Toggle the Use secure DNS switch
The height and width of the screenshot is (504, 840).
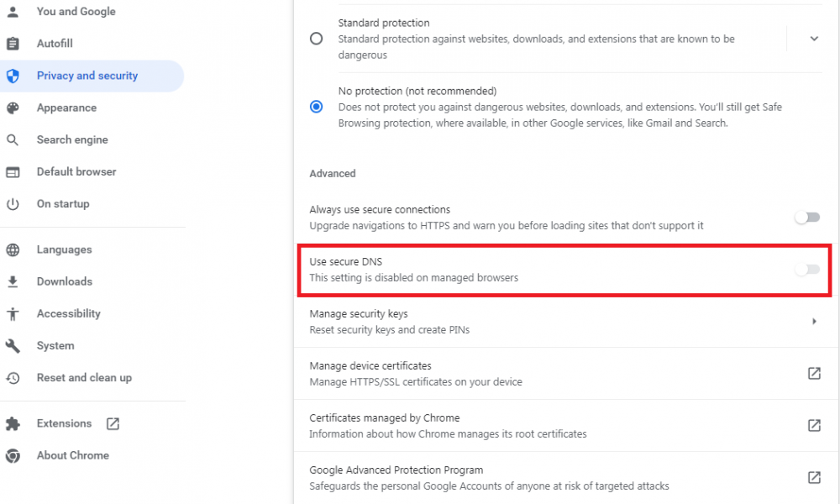806,270
